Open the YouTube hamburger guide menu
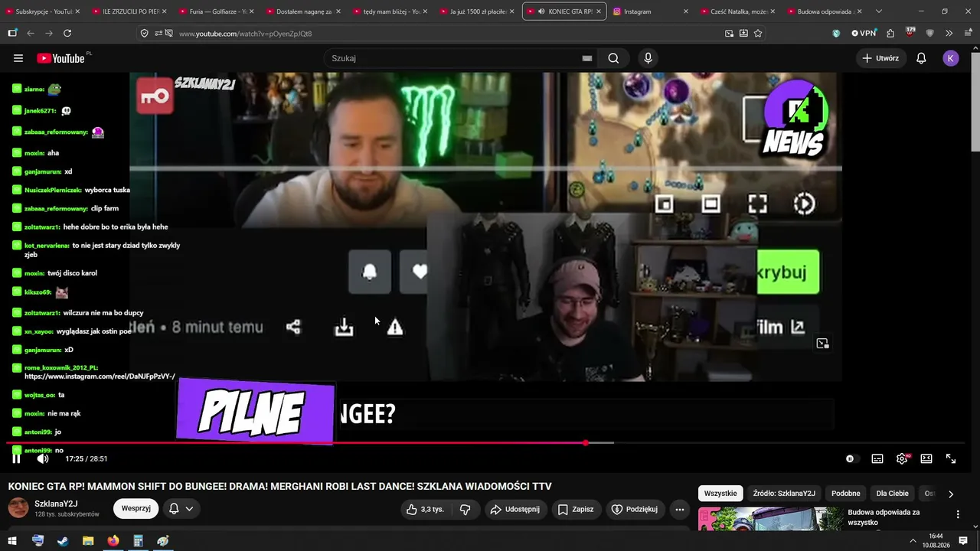The width and height of the screenshot is (980, 551). [18, 58]
